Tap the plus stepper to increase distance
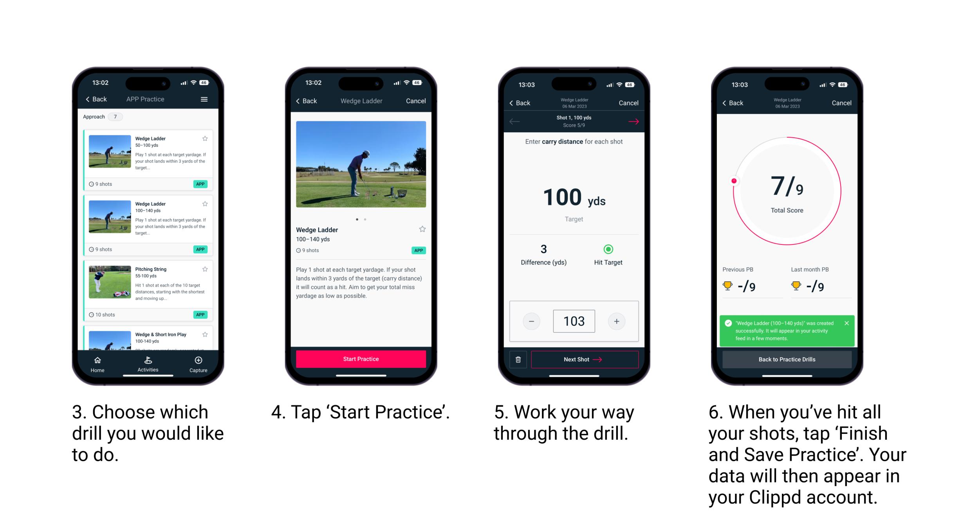The height and width of the screenshot is (527, 980). (617, 321)
